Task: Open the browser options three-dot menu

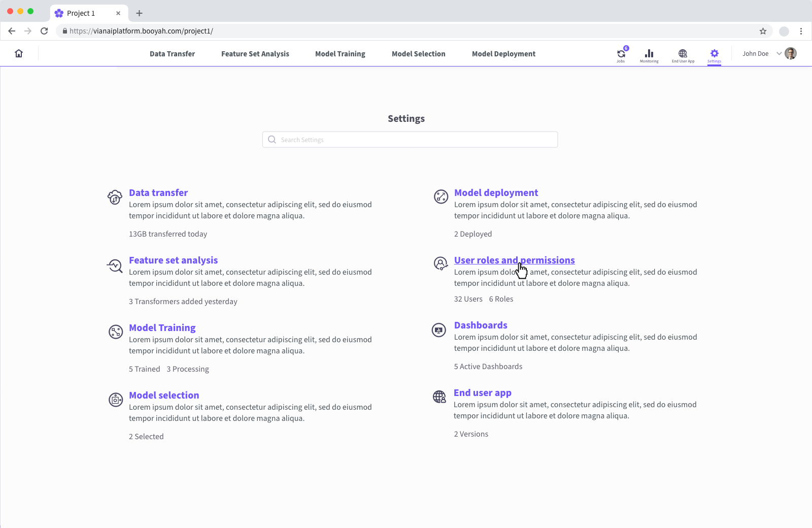Action: [x=801, y=31]
